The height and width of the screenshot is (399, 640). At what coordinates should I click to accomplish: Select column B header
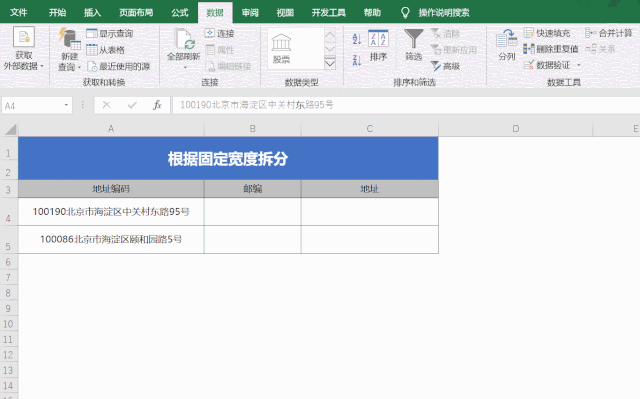[253, 129]
